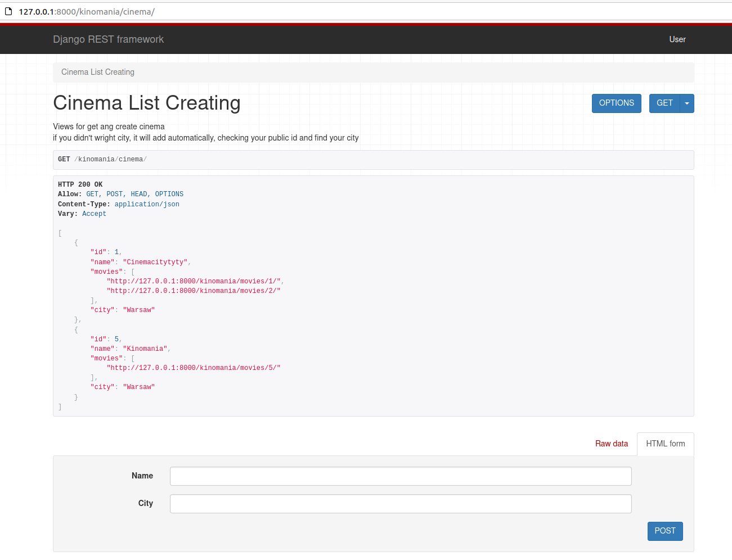
Task: Click Kinomania's "city": "Warsaw" line
Action: (123, 387)
